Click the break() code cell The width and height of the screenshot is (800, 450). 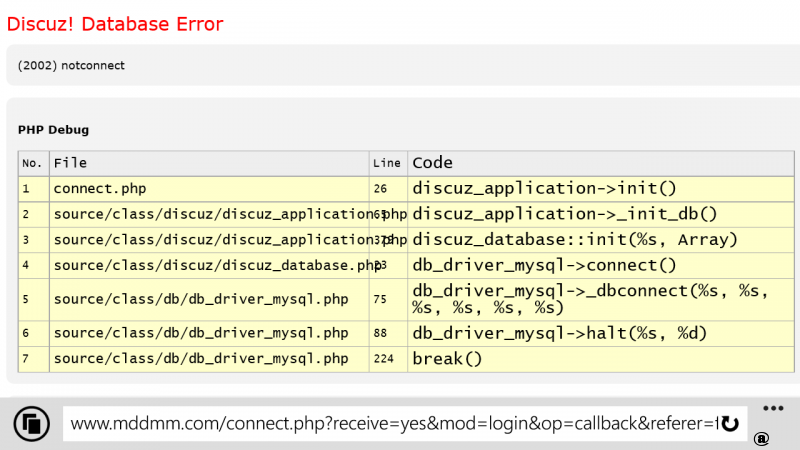click(447, 359)
